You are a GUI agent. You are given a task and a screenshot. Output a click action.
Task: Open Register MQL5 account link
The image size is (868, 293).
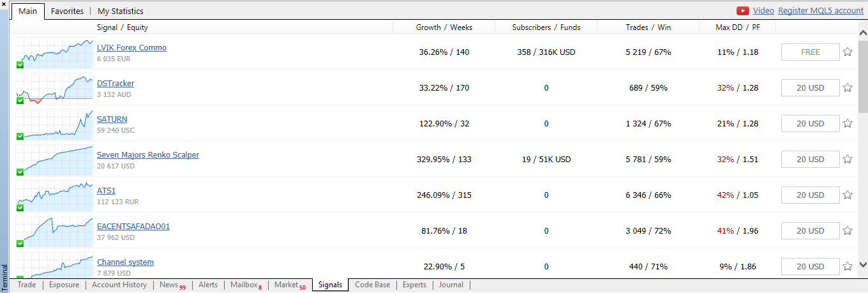[821, 11]
